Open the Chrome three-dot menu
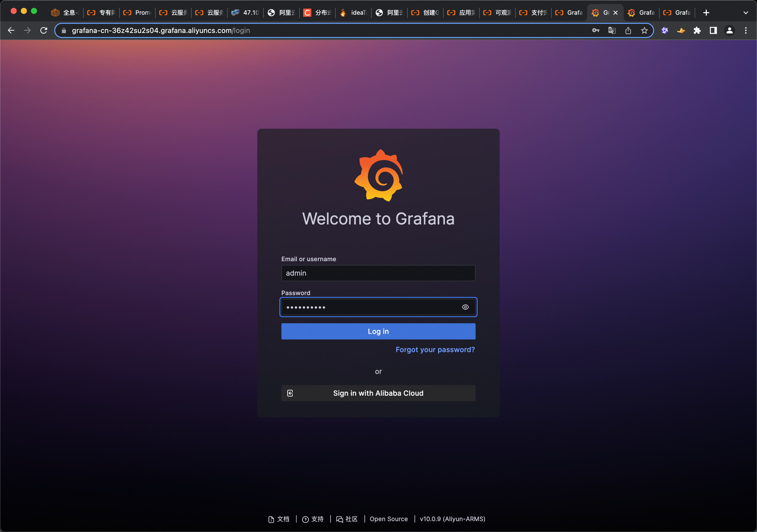Viewport: 757px width, 532px height. pyautogui.click(x=746, y=31)
